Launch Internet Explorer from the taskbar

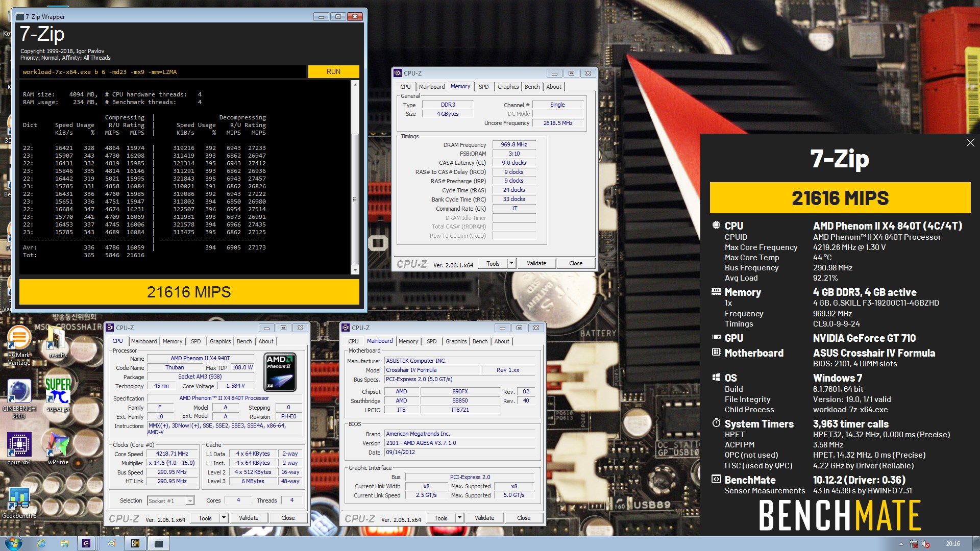click(x=41, y=543)
